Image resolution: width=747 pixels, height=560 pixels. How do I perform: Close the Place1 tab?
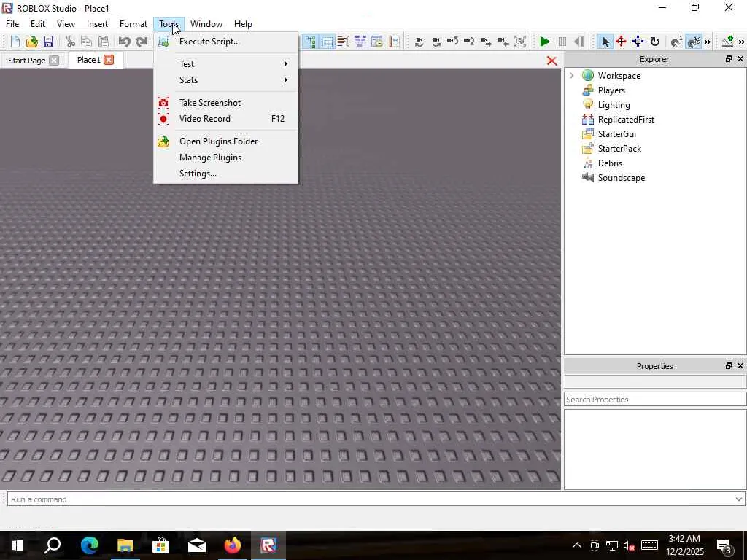click(109, 60)
